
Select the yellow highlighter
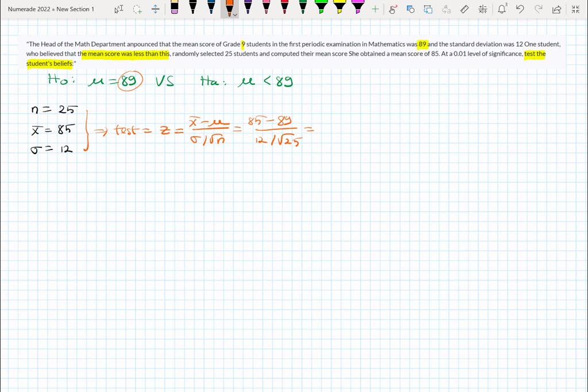click(x=339, y=7)
